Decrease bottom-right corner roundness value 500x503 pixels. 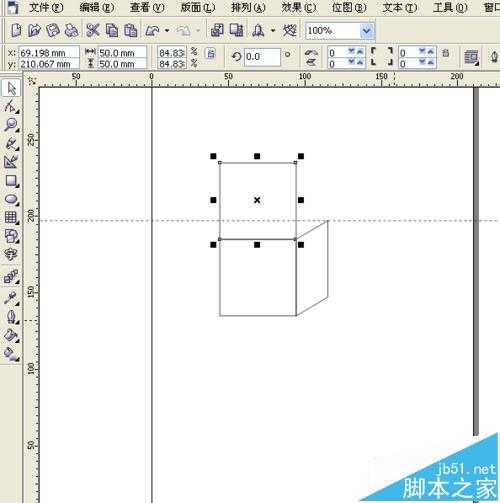tap(422, 62)
